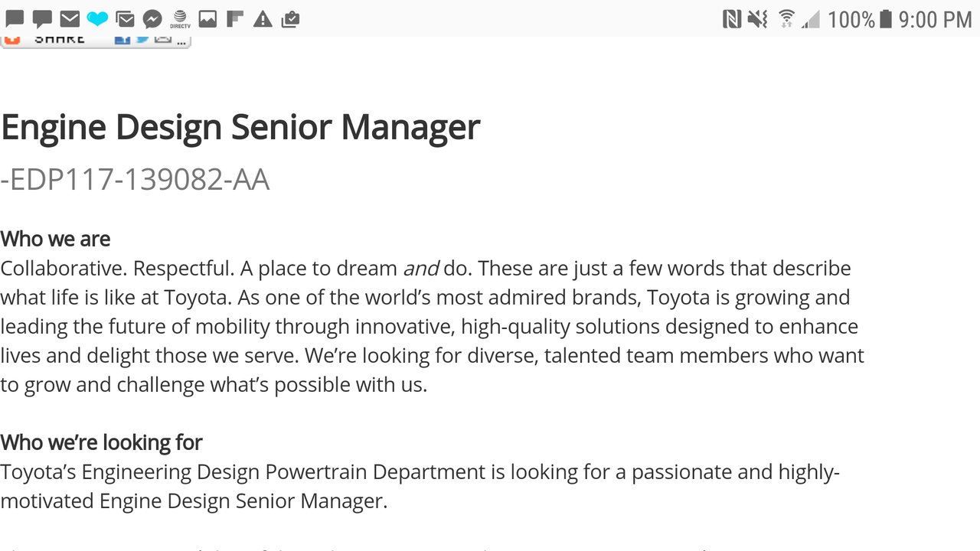Tap the Messenger notification icon
Screen dimensions: 980x551
[x=152, y=19]
